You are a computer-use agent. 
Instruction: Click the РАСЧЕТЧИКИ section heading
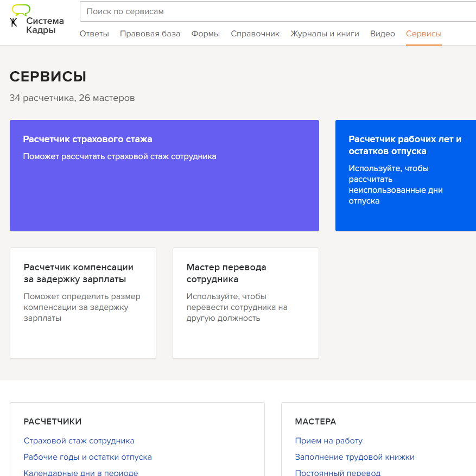pyautogui.click(x=53, y=421)
